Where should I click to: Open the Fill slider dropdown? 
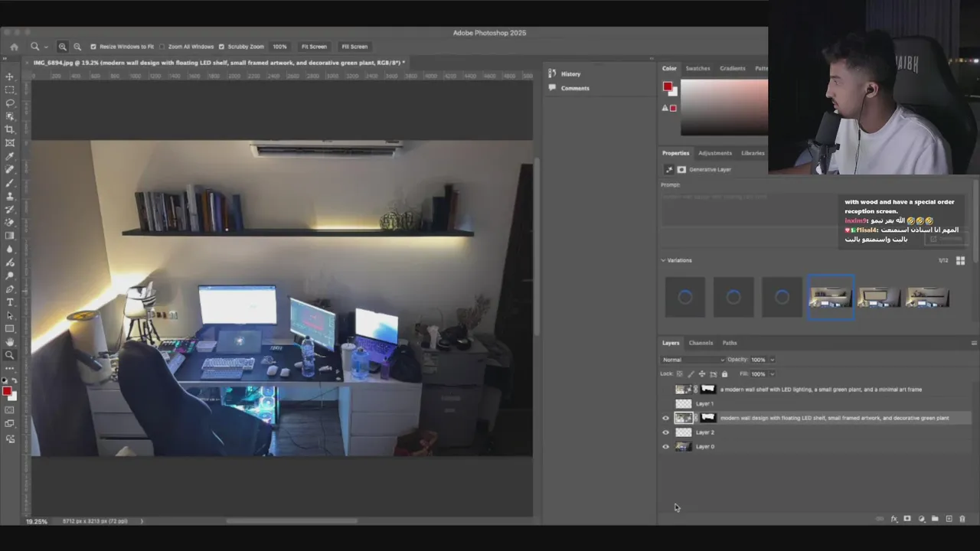click(772, 374)
